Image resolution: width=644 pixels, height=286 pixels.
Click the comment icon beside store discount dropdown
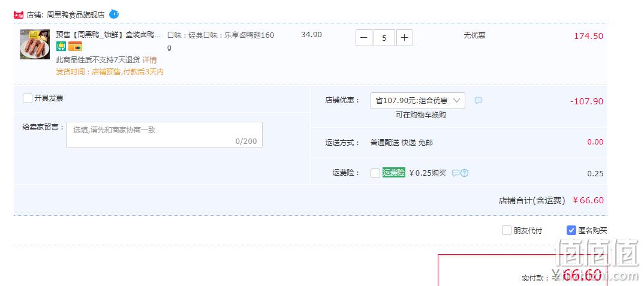coord(479,100)
